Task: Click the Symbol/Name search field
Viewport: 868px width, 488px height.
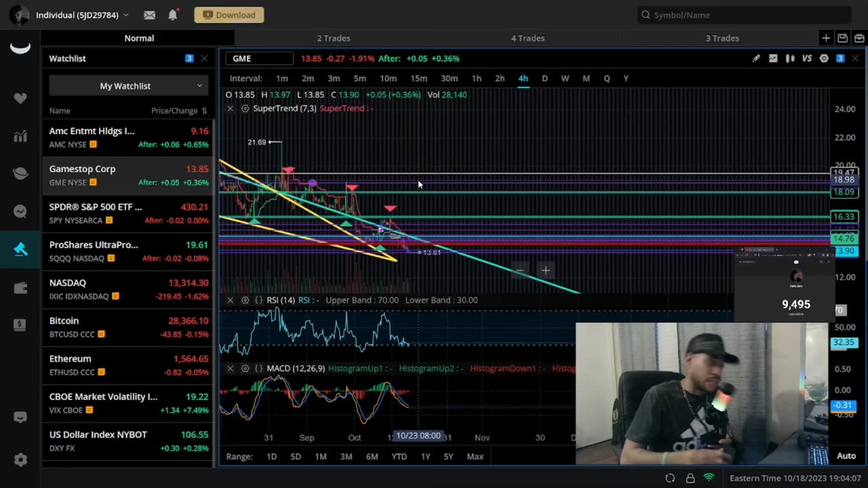Action: [x=745, y=15]
